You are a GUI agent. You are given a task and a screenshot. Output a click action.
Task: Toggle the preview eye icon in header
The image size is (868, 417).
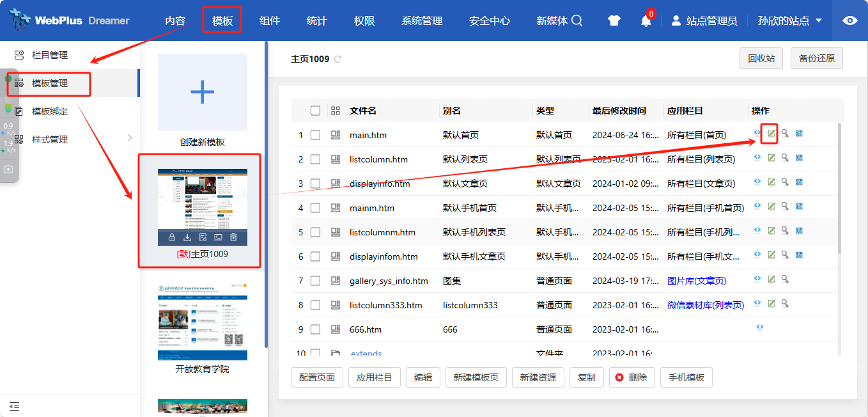pyautogui.click(x=849, y=20)
